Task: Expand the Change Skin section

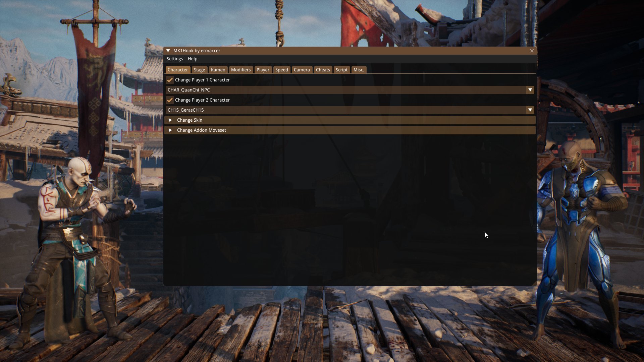Action: point(170,120)
